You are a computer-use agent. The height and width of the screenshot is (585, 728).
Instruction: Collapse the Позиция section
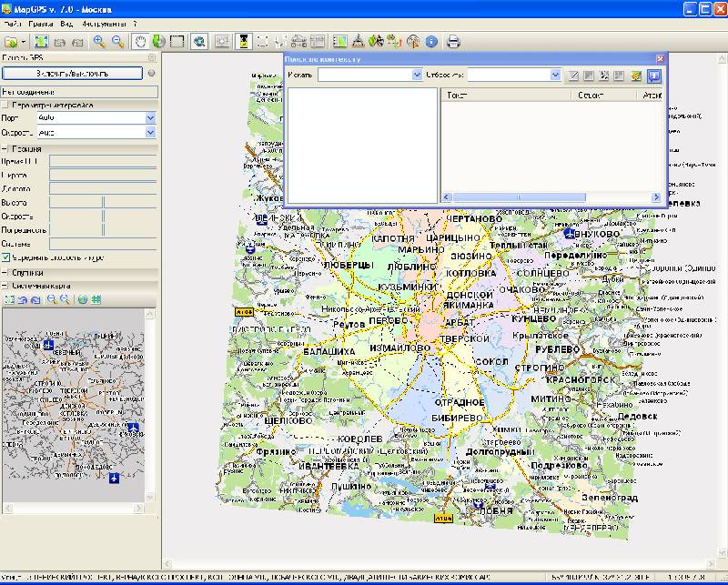(5, 149)
